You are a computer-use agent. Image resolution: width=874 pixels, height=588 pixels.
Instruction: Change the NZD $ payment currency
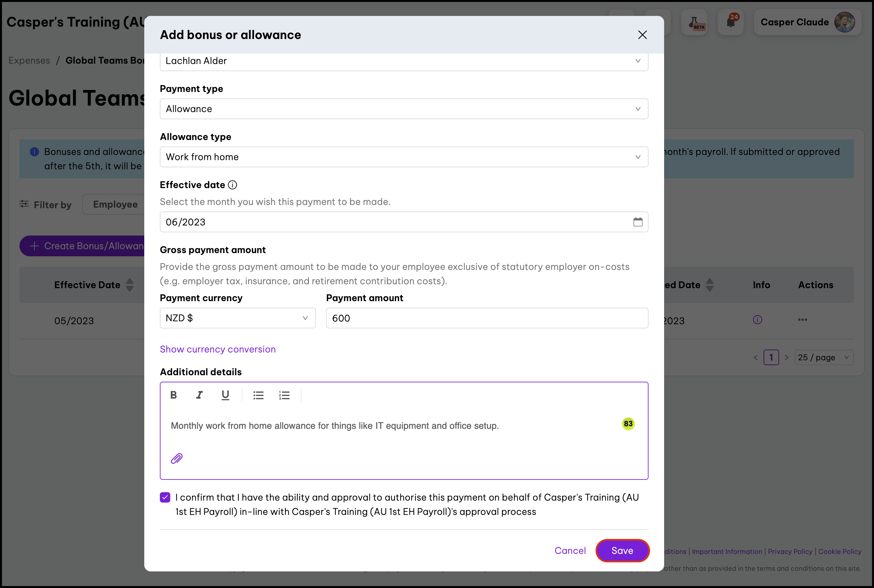tap(237, 318)
